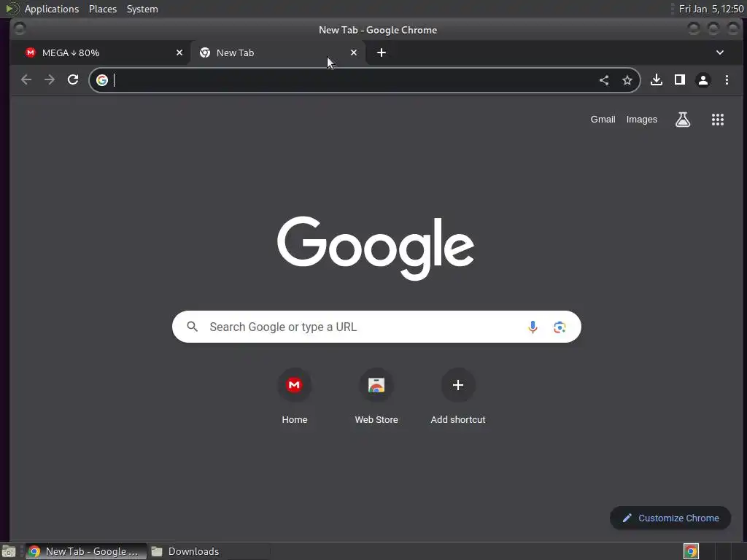Click the Chrome tray icon in the bottom panel
The width and height of the screenshot is (747, 560).
[692, 551]
